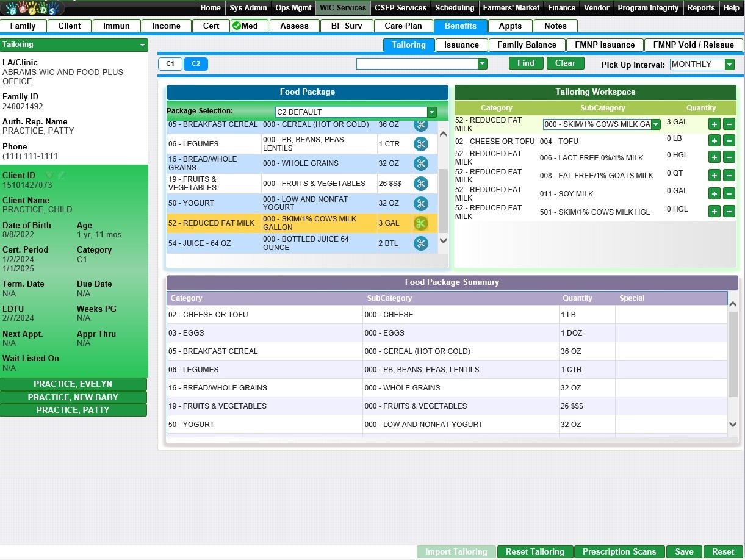745x560 pixels.
Task: Open Skim/1% Cows Milk subcategory dropdown
Action: pyautogui.click(x=655, y=124)
